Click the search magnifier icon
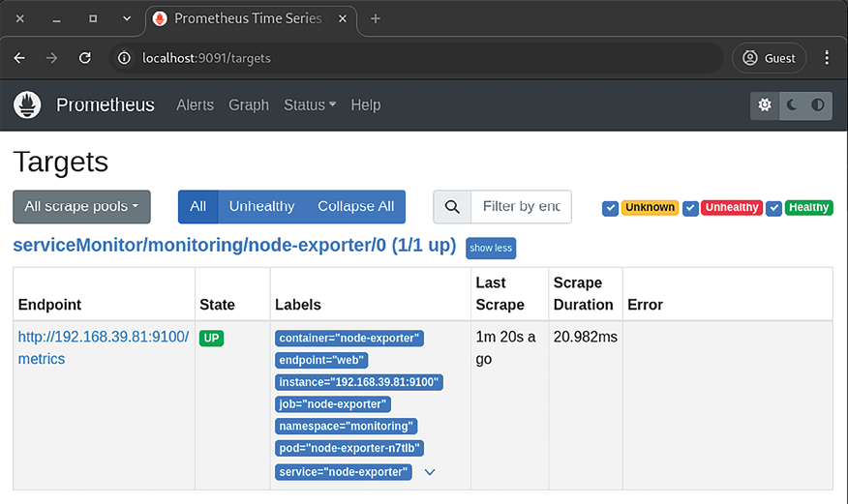Screen dimensions: 848x504 coord(452,207)
